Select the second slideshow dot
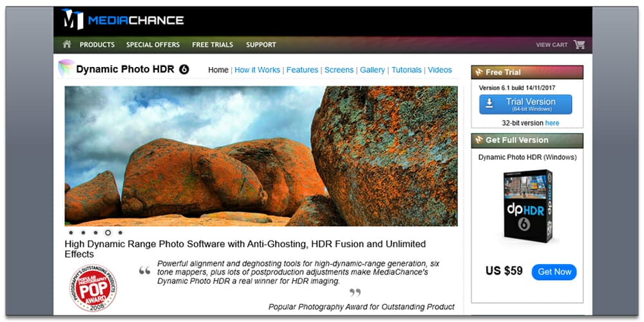The height and width of the screenshot is (322, 644). (x=83, y=233)
